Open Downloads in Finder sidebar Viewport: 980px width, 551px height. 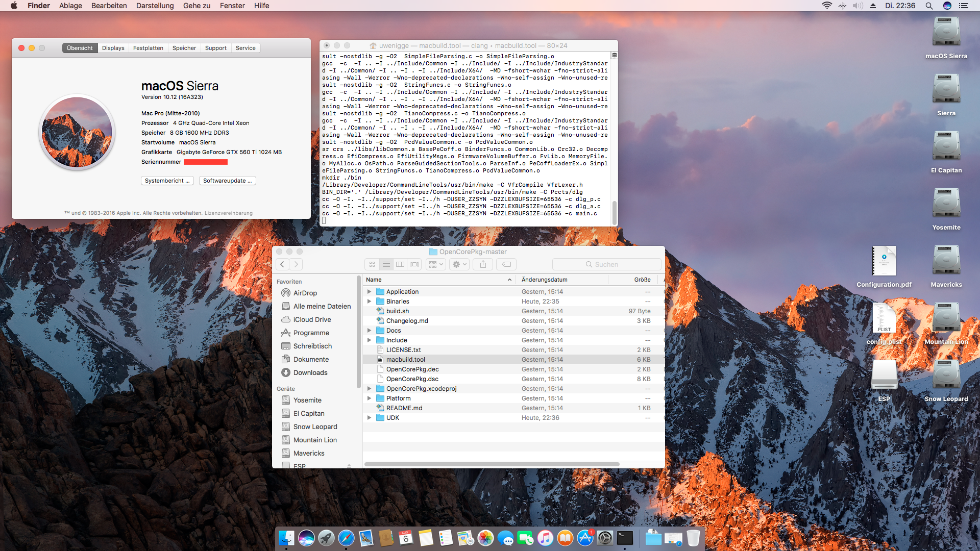310,372
